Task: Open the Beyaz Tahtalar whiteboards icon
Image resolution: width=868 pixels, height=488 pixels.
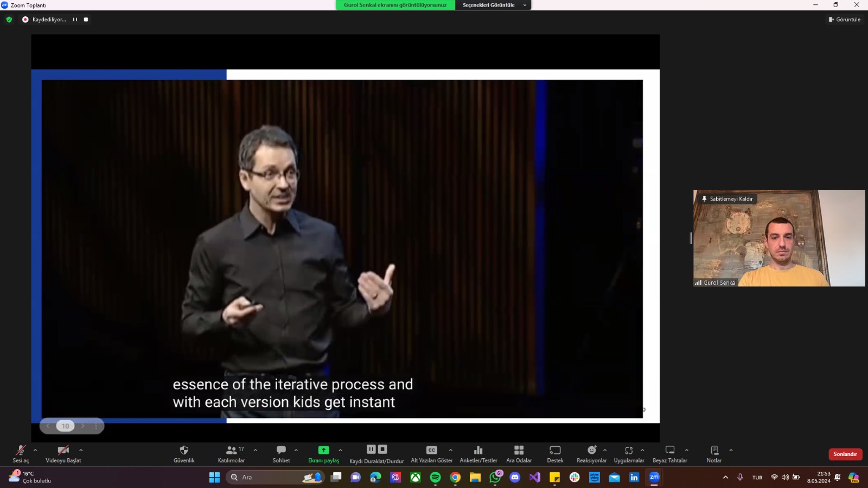Action: point(670,451)
